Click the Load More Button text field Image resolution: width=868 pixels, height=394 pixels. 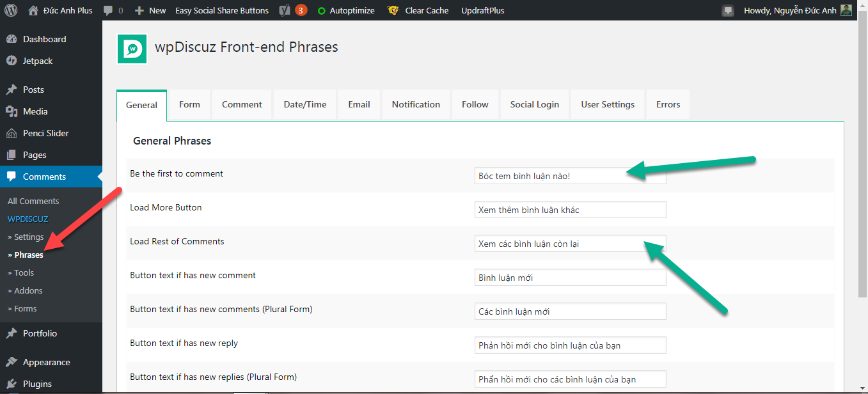[x=569, y=210]
